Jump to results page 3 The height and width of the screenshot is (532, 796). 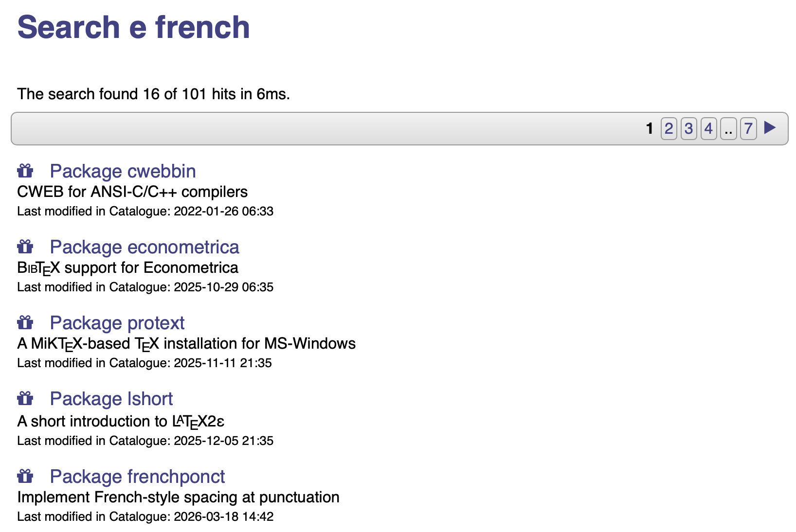coord(689,128)
